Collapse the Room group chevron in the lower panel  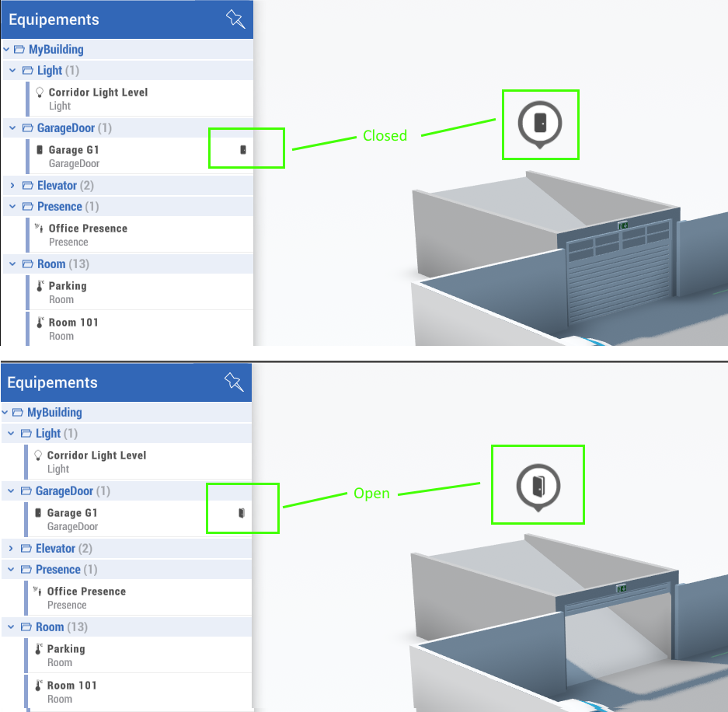(x=12, y=627)
